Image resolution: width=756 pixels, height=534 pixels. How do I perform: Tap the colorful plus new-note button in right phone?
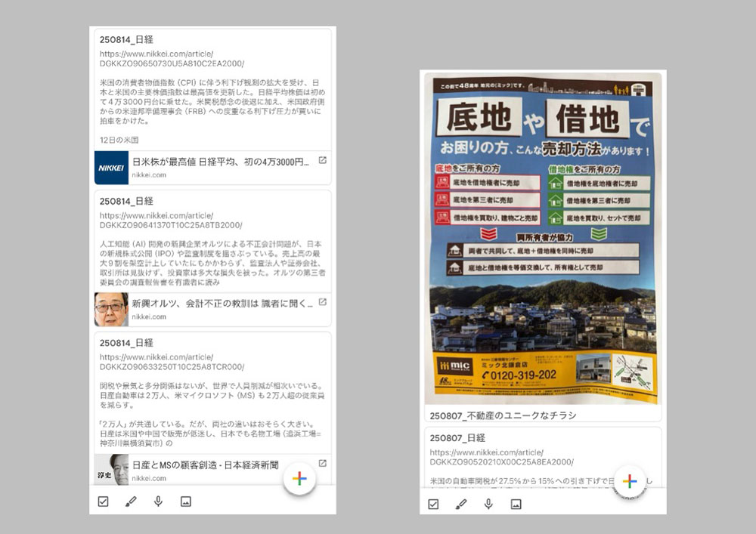point(630,481)
